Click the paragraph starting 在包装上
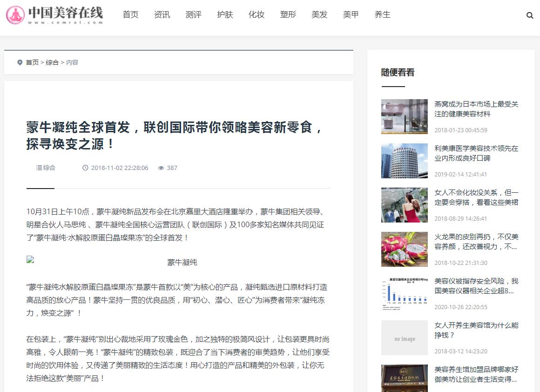The image size is (540, 392). [178, 358]
